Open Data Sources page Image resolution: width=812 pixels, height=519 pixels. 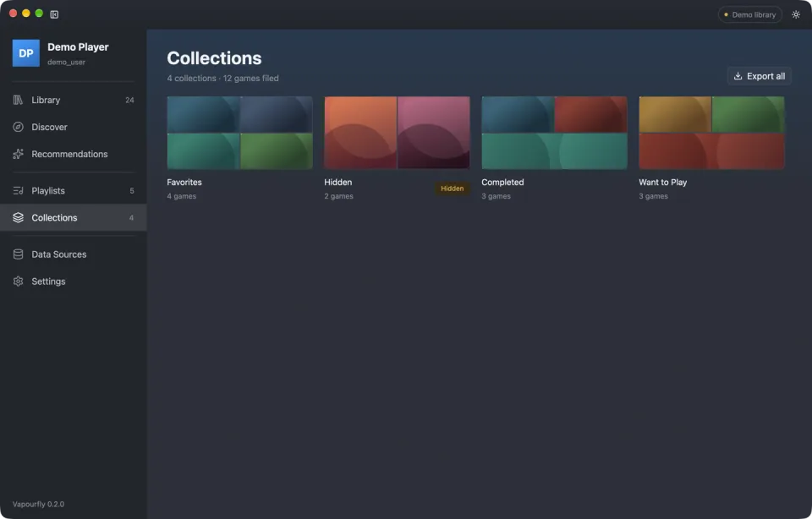73,254
